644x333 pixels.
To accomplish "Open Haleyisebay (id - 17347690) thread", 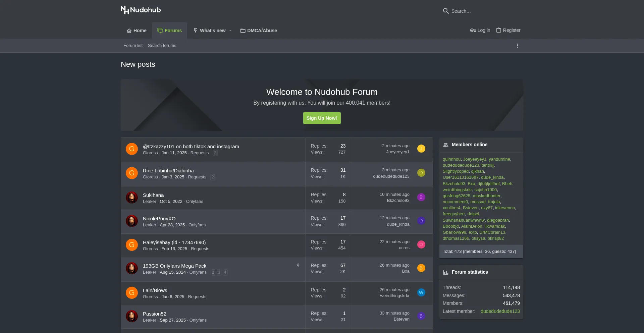I will (x=174, y=242).
